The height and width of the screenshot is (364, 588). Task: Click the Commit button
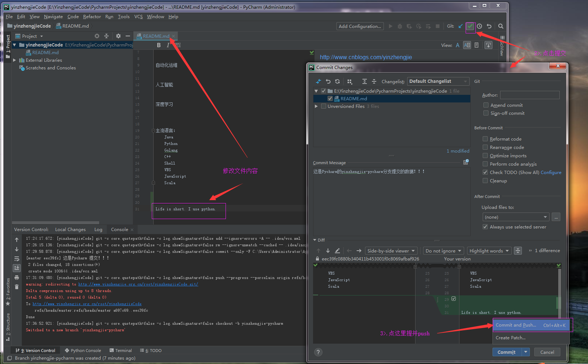(507, 352)
